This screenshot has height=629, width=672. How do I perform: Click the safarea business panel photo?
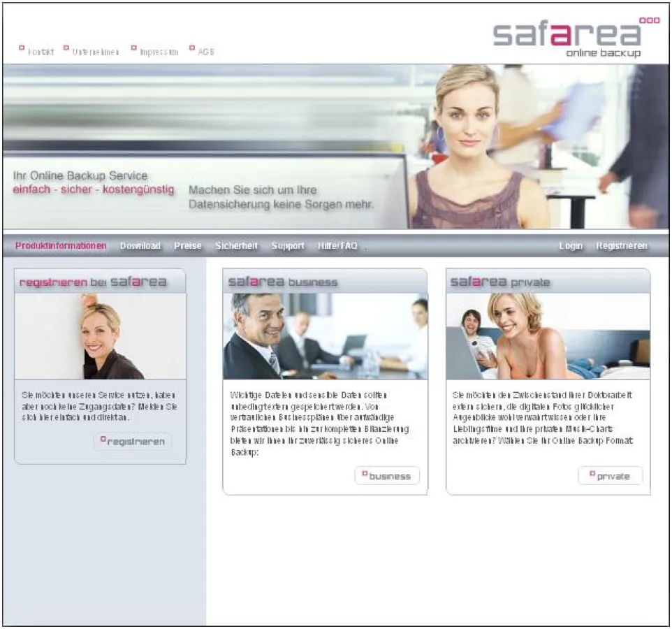click(326, 334)
